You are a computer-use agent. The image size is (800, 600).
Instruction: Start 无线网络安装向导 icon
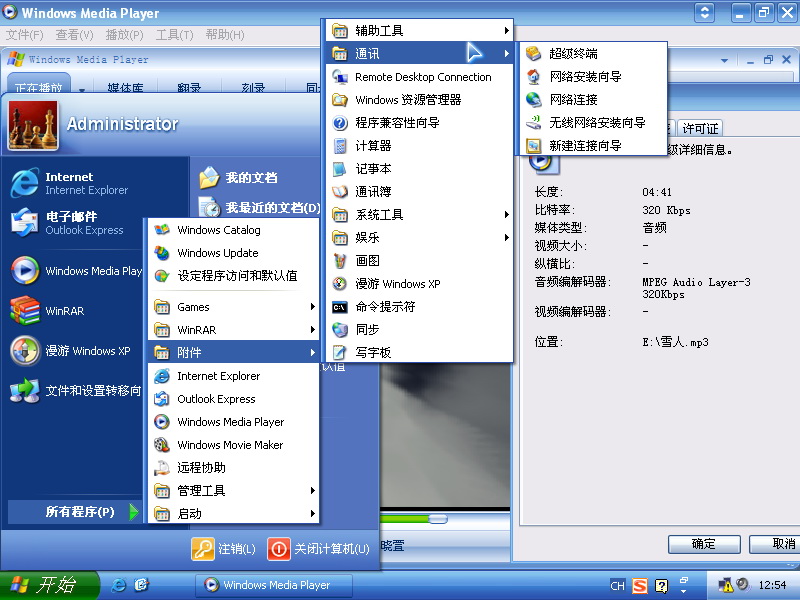(x=533, y=122)
